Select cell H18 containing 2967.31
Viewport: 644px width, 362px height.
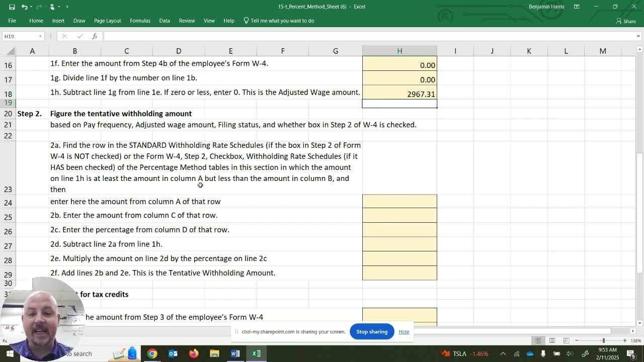pos(399,93)
